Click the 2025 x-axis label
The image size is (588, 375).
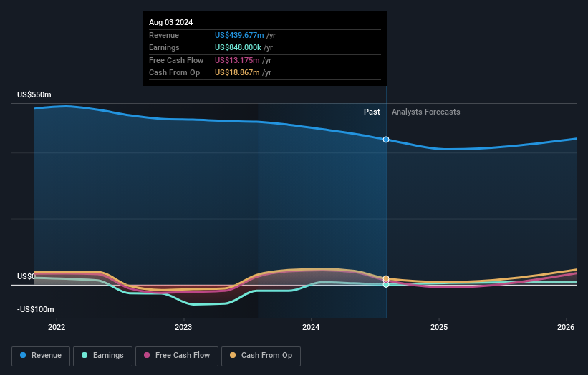click(439, 327)
